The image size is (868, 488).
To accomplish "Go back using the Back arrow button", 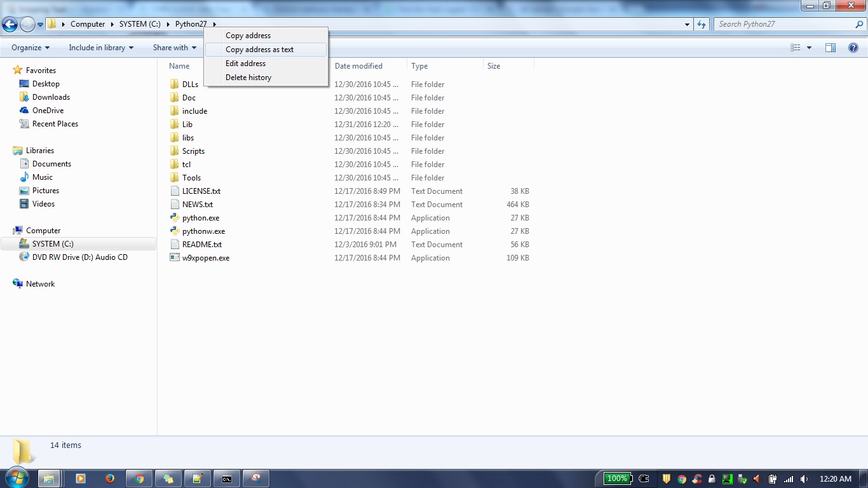I will click(x=10, y=24).
